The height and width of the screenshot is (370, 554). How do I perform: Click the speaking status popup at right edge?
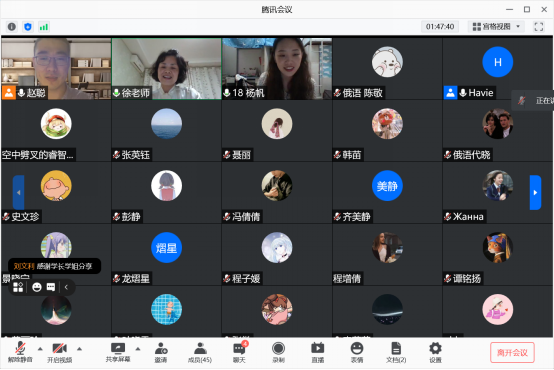533,101
